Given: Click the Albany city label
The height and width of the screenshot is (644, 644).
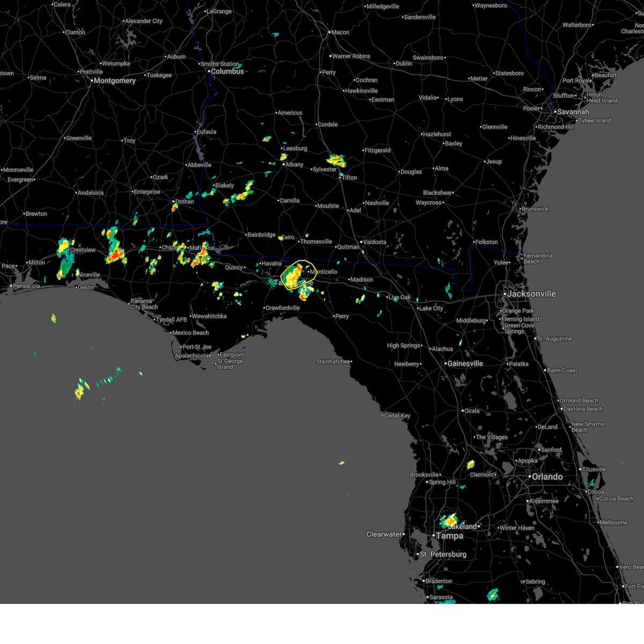Looking at the screenshot, I should click(x=295, y=164).
